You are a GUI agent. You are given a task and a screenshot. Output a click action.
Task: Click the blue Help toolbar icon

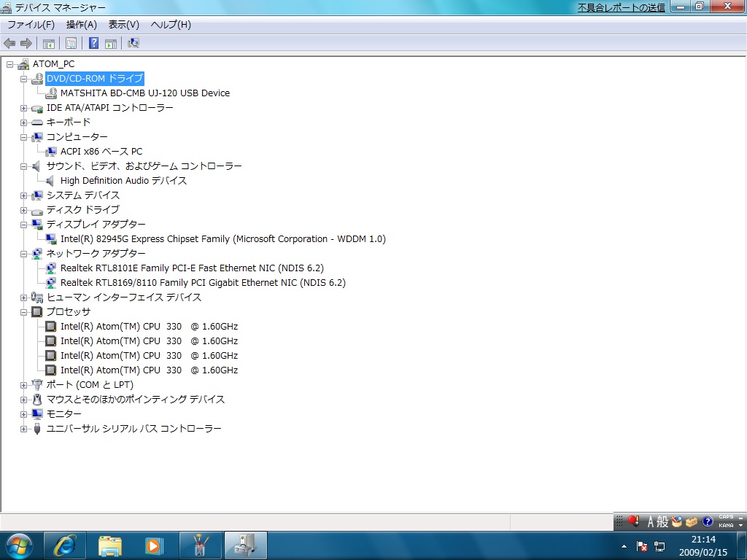click(94, 43)
